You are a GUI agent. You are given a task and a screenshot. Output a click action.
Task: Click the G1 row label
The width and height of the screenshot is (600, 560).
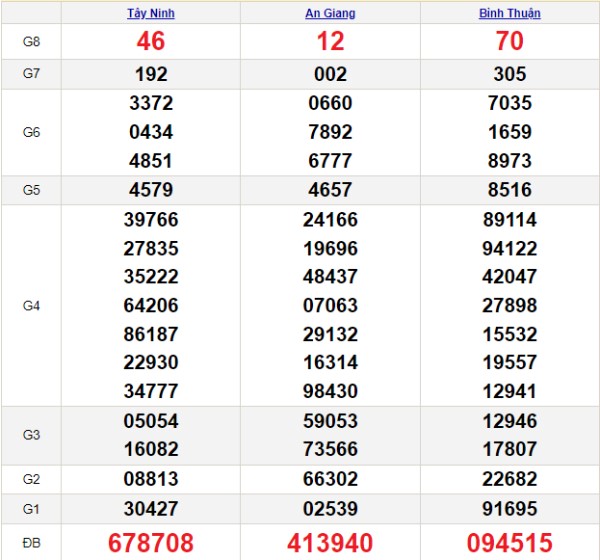31,507
